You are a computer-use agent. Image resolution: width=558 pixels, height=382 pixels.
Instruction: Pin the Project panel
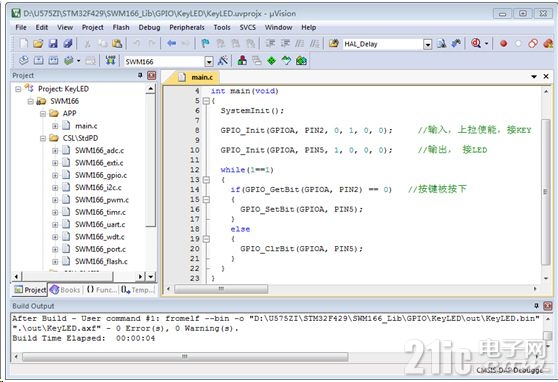[140, 75]
